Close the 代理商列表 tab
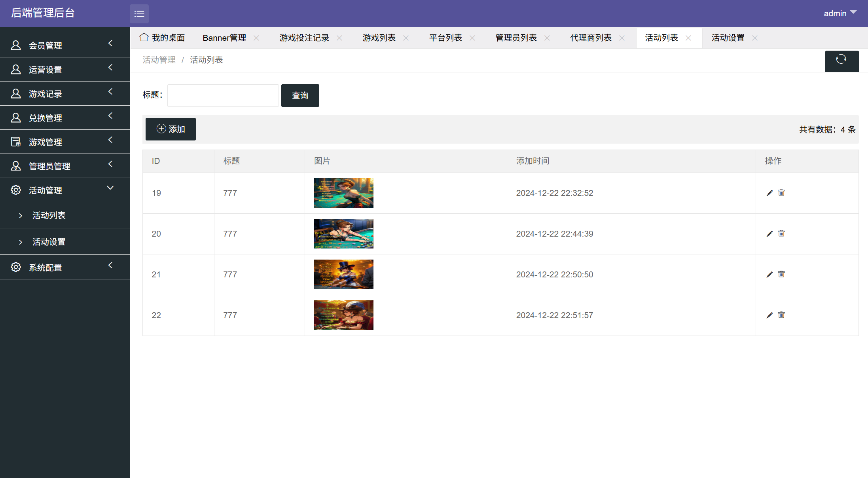The height and width of the screenshot is (478, 868). point(622,38)
